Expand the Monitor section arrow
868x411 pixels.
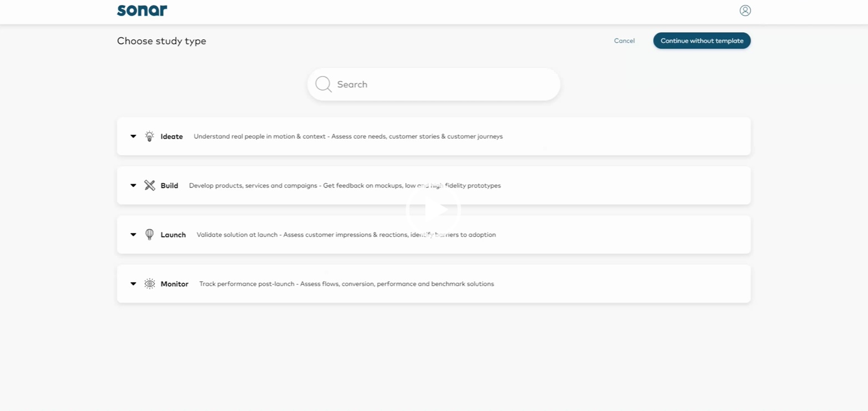133,284
